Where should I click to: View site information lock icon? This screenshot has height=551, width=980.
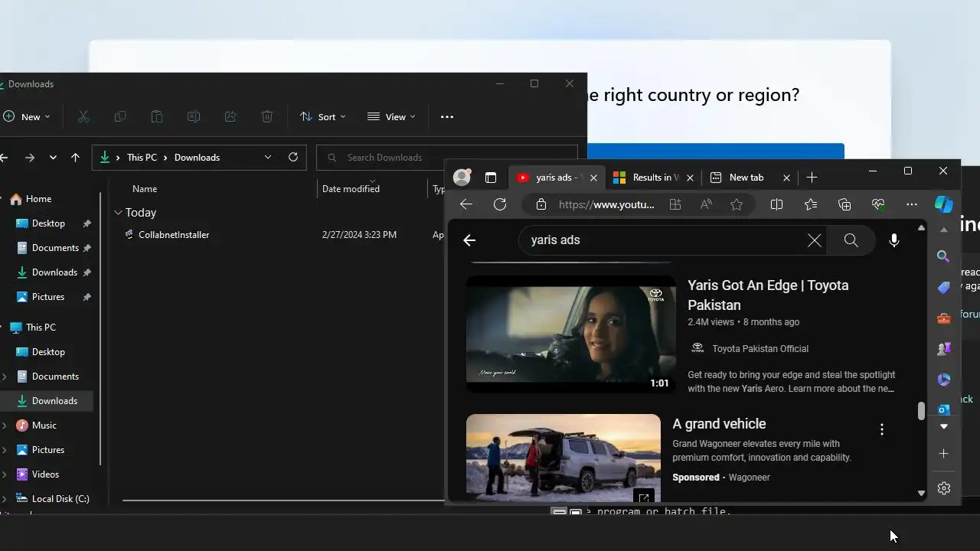pyautogui.click(x=541, y=204)
